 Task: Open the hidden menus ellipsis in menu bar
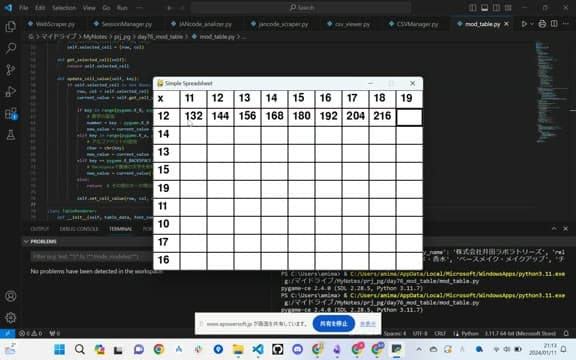(x=139, y=8)
